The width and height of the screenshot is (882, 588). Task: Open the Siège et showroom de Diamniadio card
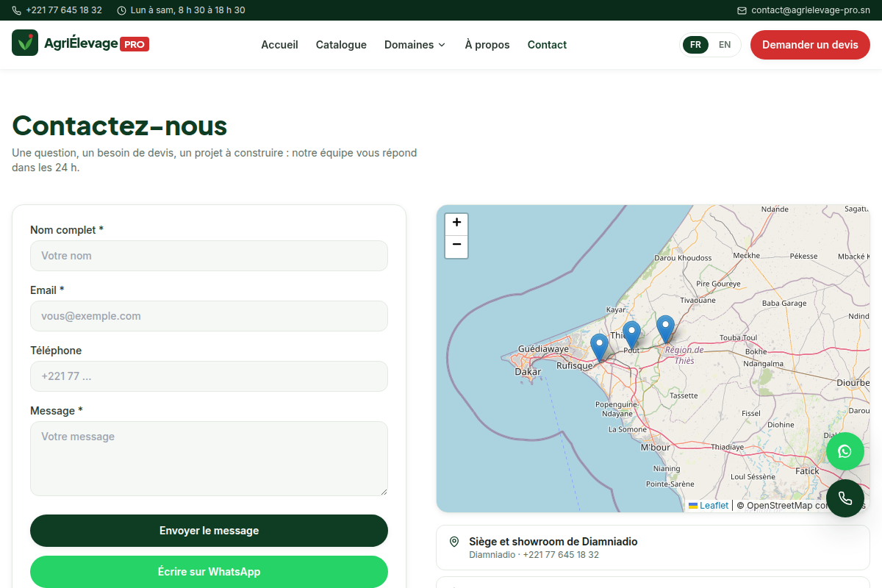pyautogui.click(x=653, y=548)
